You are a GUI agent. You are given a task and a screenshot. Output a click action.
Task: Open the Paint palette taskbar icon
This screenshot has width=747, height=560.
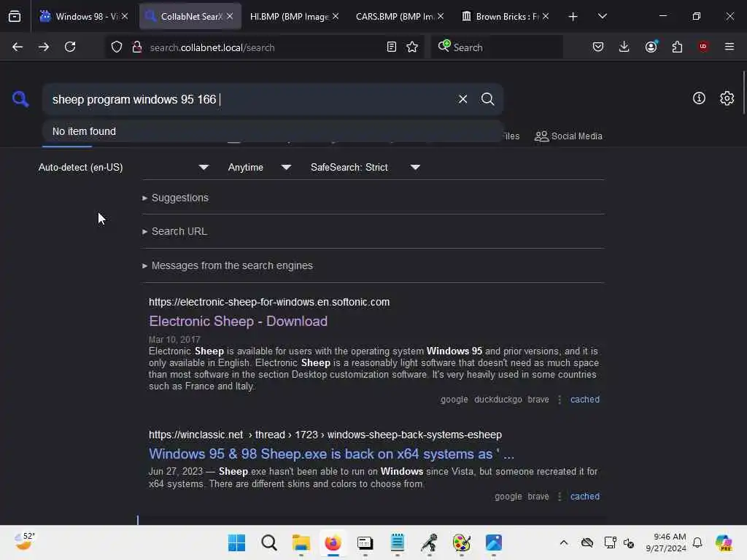click(x=462, y=542)
